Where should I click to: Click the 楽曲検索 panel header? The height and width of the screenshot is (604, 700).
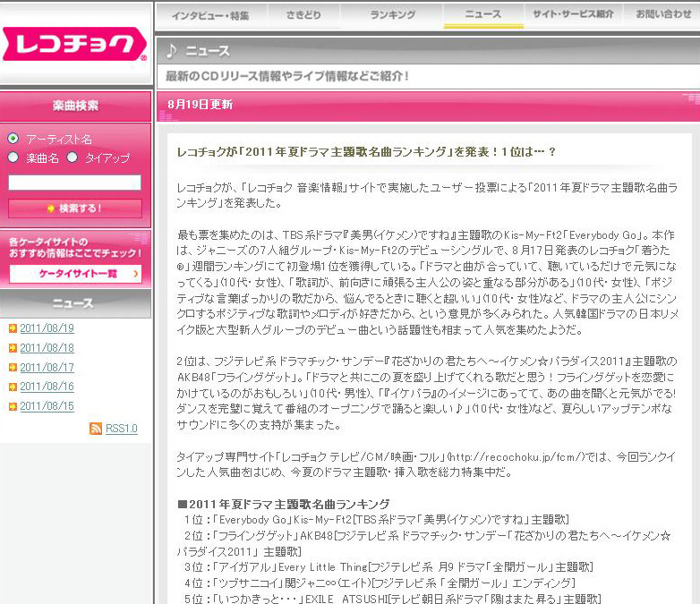tap(75, 106)
